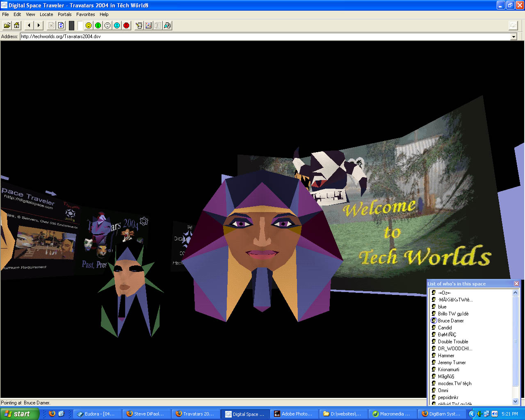Select ÐøMíÑïÇ in the user list

coord(447,335)
